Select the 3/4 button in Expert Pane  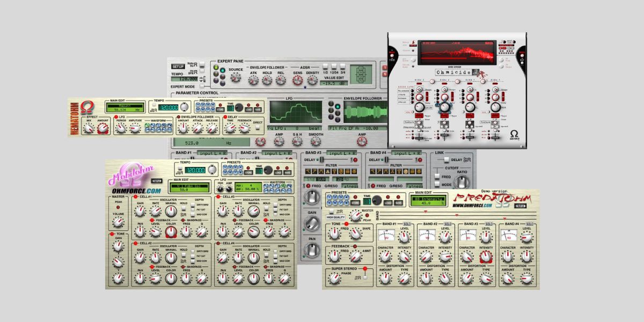342,65
